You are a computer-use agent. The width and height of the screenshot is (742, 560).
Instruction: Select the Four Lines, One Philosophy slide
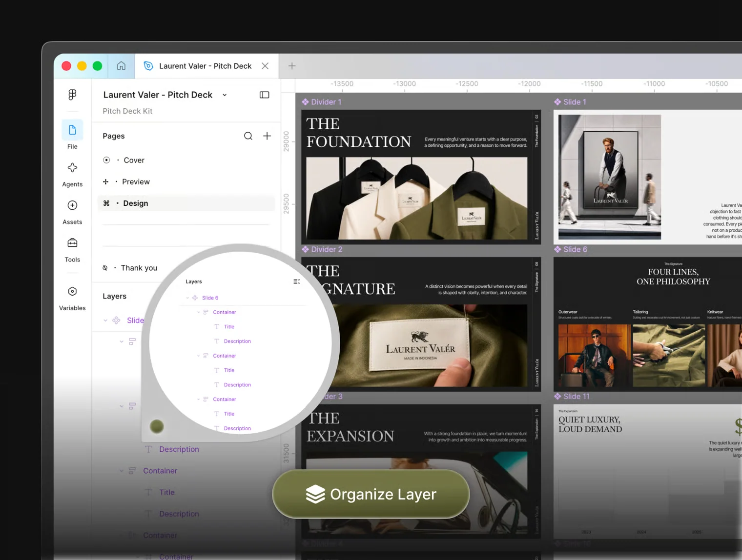tap(648, 324)
